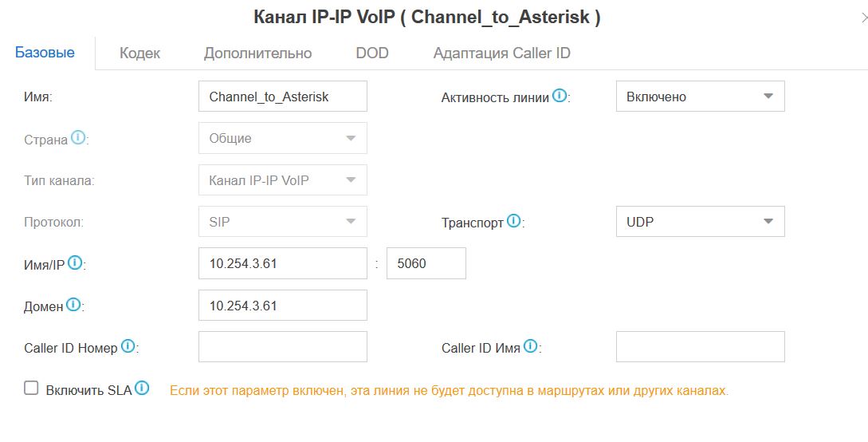This screenshot has height=442, width=868.
Task: Click info icon beside Caller ID Номер
Action: click(x=128, y=346)
